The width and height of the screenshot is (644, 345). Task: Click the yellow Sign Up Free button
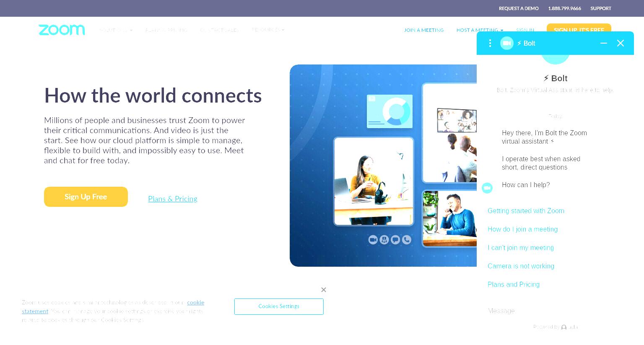pos(86,197)
